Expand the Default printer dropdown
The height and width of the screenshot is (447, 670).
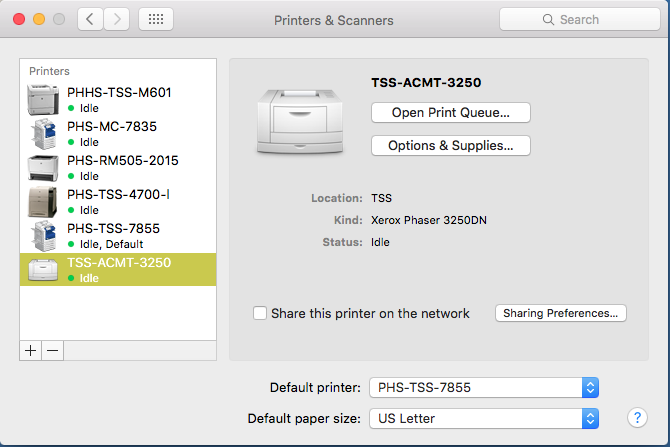[484, 387]
